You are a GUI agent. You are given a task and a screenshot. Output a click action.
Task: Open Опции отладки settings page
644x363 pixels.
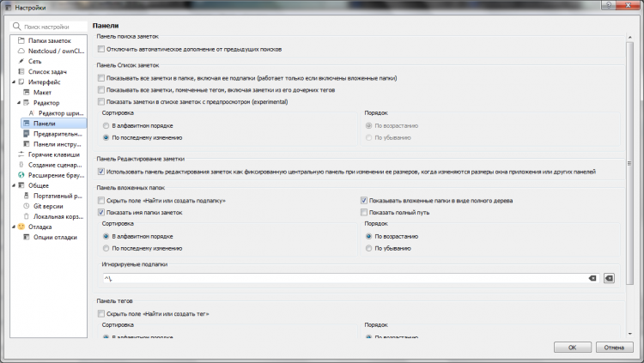coord(55,237)
